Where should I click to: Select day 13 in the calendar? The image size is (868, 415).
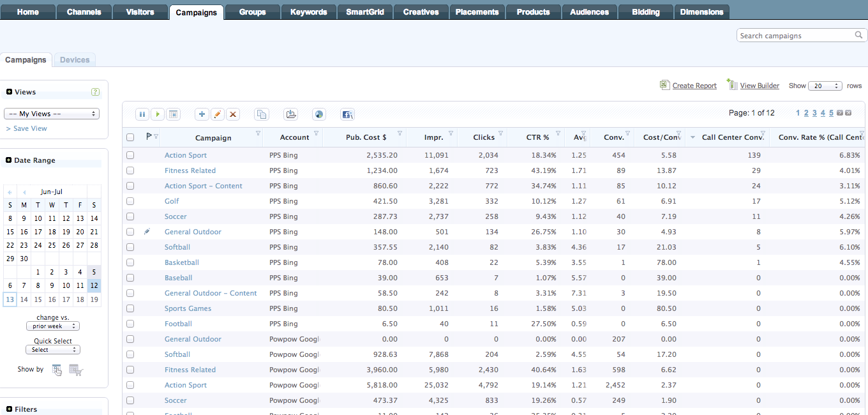10,299
